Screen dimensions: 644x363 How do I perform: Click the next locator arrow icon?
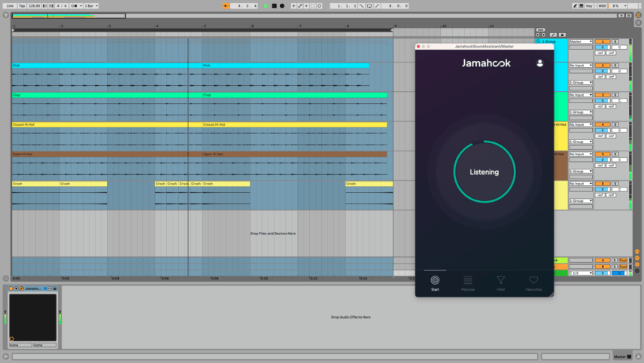[543, 35]
